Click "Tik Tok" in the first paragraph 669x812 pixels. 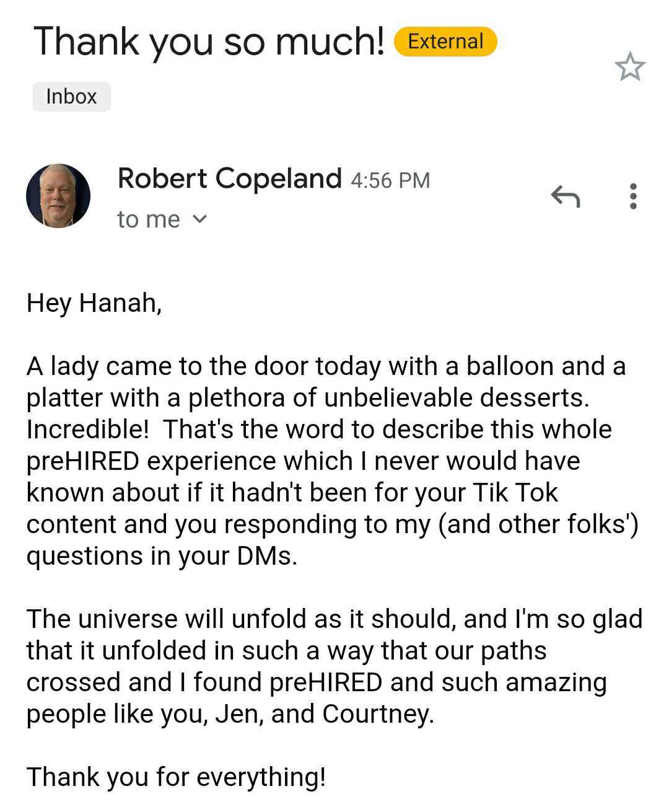pos(515,492)
